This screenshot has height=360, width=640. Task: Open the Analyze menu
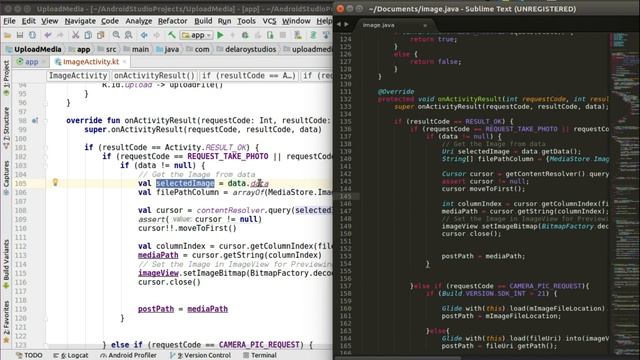pos(139,21)
